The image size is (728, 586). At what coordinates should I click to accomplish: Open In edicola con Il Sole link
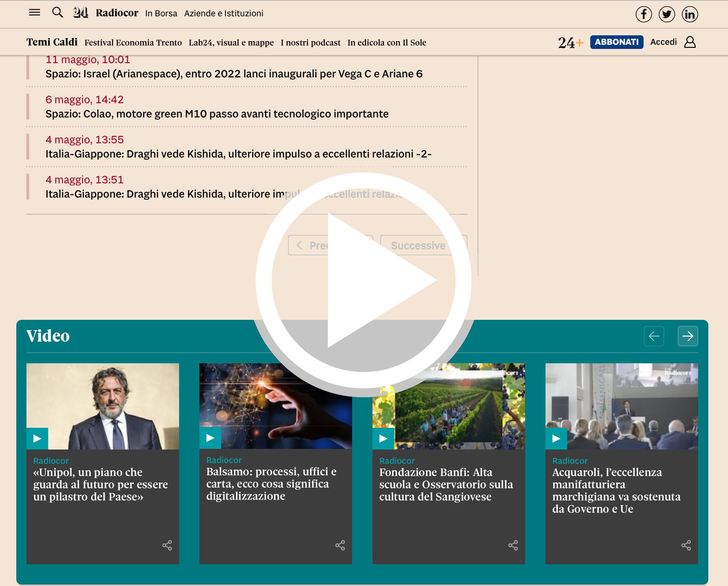(x=387, y=42)
